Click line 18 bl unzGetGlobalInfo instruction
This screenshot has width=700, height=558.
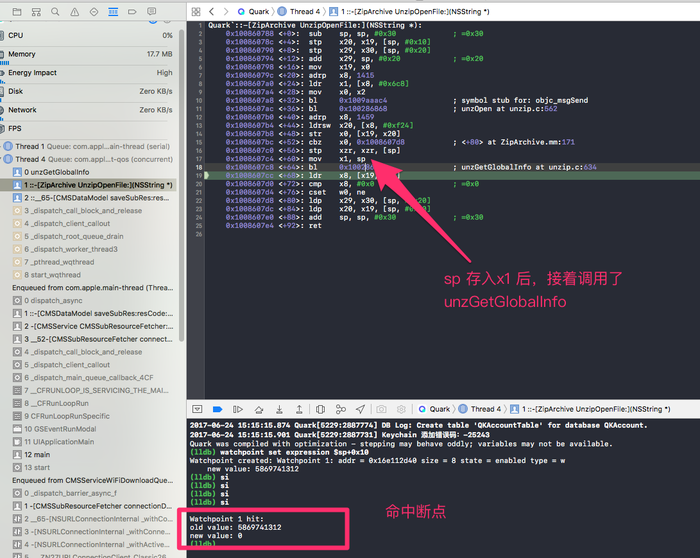[x=452, y=167]
